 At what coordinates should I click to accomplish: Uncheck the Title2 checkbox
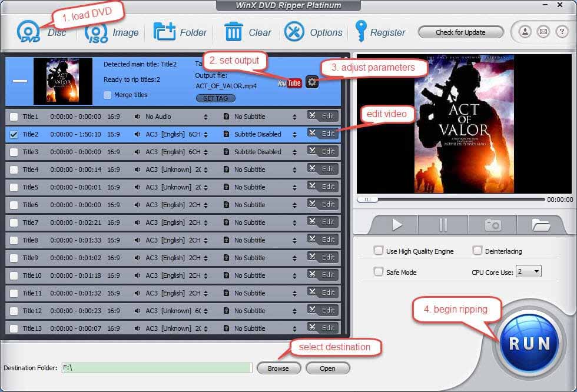point(14,134)
